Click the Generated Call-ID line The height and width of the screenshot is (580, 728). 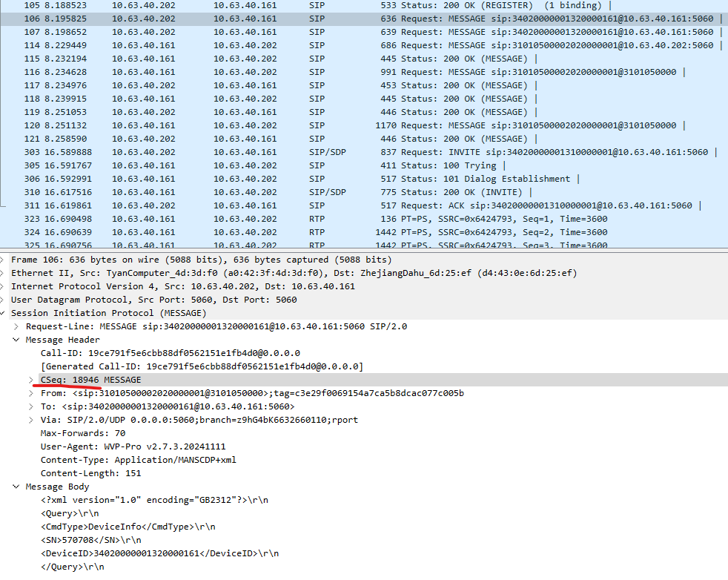pyautogui.click(x=185, y=366)
